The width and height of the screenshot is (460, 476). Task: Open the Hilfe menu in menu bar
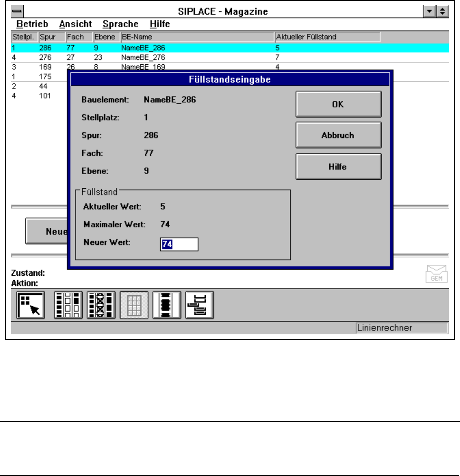point(160,24)
